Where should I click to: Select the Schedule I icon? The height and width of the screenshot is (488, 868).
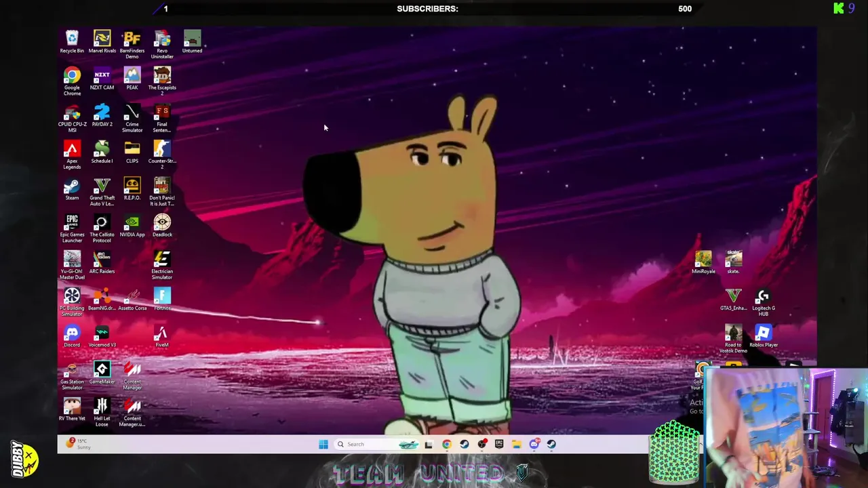[102, 152]
